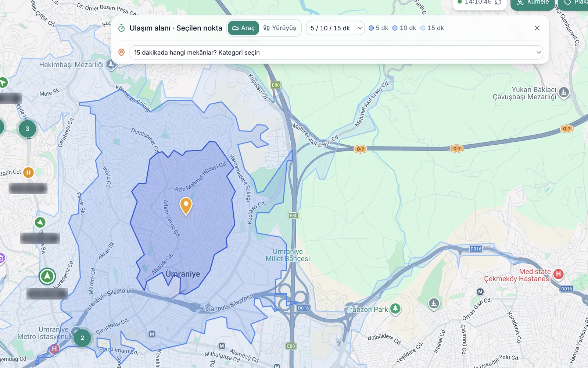Click the Ümraniye Millet Bahçesi label
This screenshot has height=368, width=588.
(288, 255)
